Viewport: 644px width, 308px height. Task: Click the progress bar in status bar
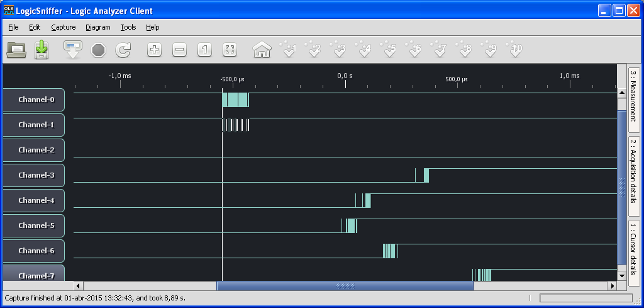(586, 298)
